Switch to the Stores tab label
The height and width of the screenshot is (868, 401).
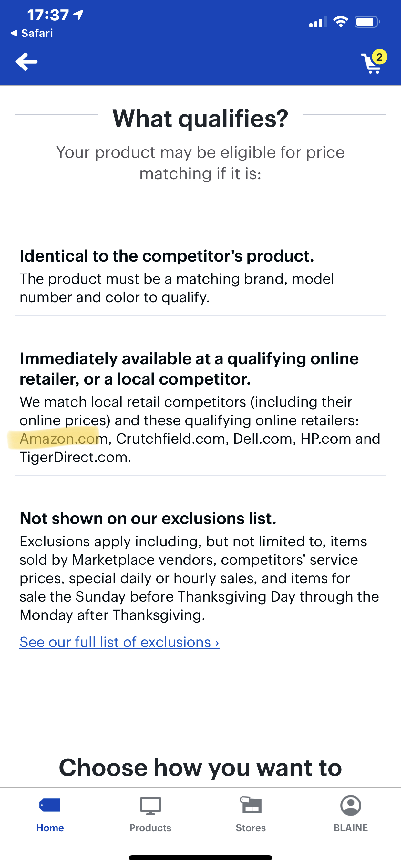(x=251, y=828)
